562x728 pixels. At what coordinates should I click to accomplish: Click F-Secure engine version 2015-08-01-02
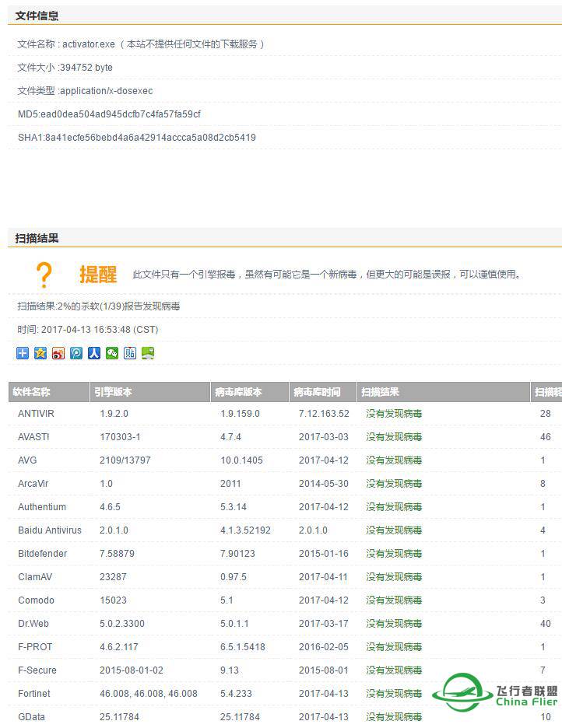coord(131,670)
